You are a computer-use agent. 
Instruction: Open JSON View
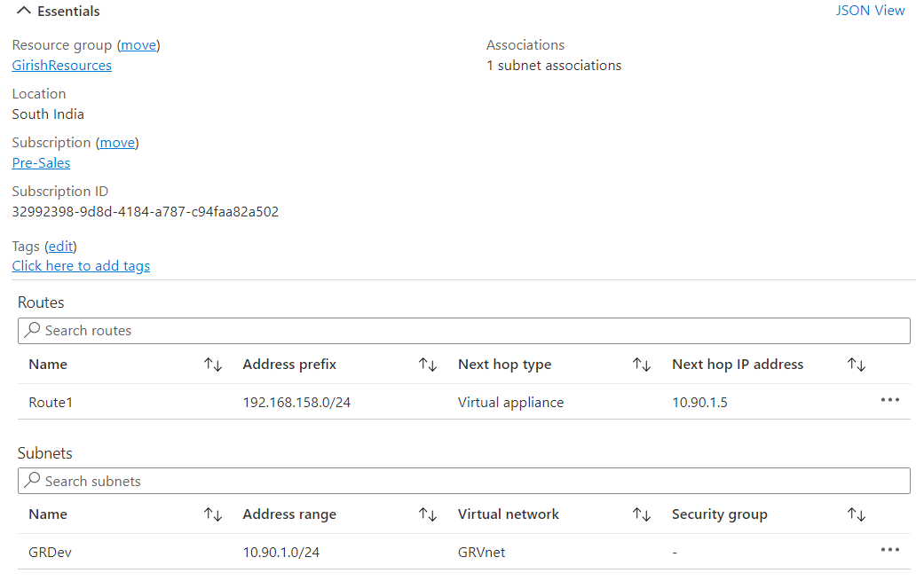(870, 11)
